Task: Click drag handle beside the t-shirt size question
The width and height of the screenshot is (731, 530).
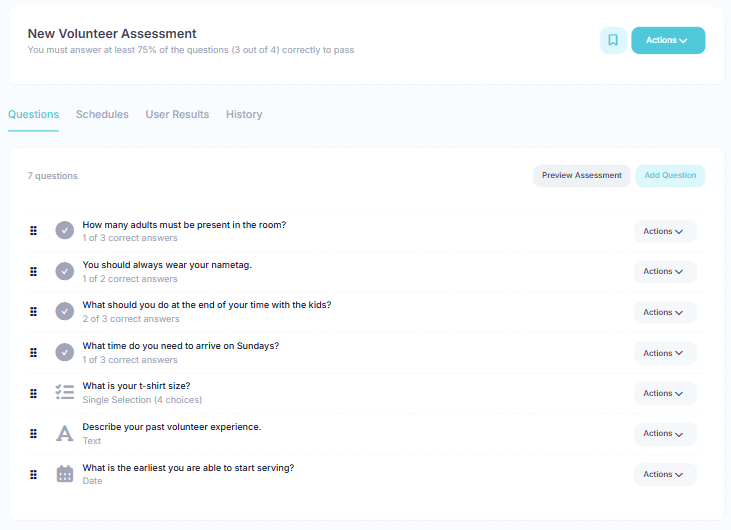Action: point(33,392)
